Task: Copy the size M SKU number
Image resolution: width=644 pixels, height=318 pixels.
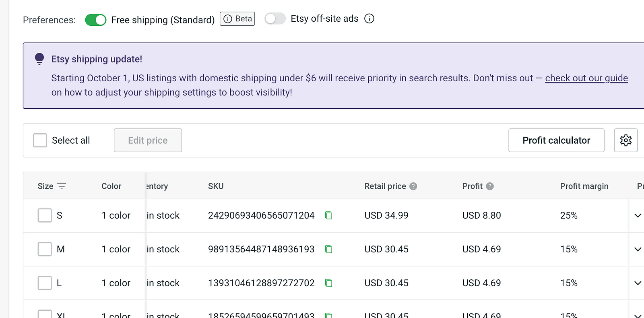Action: click(x=328, y=249)
